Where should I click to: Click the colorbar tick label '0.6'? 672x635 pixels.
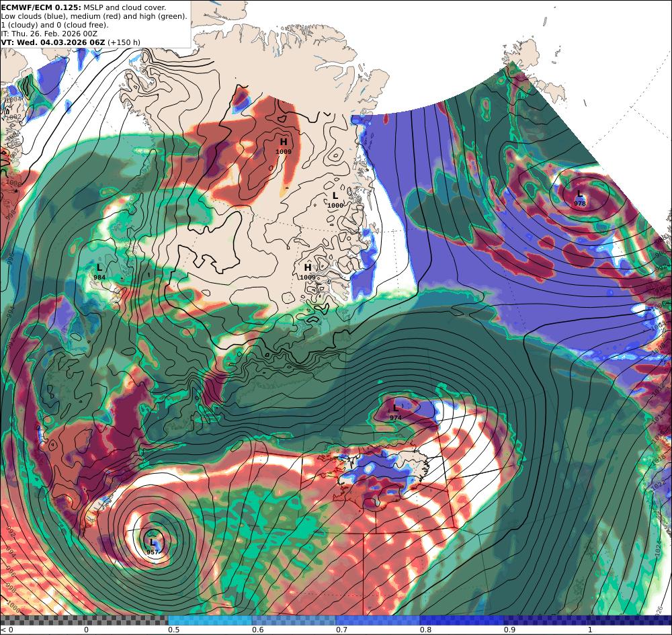pyautogui.click(x=257, y=630)
